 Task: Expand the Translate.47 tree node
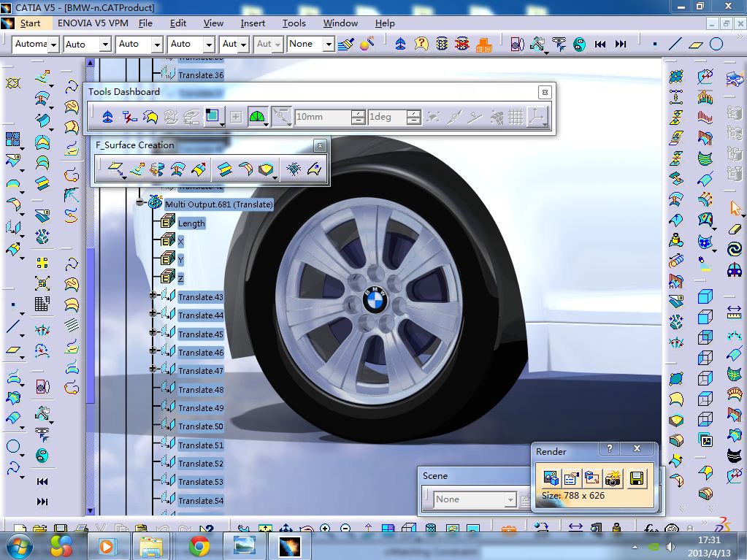[153, 369]
